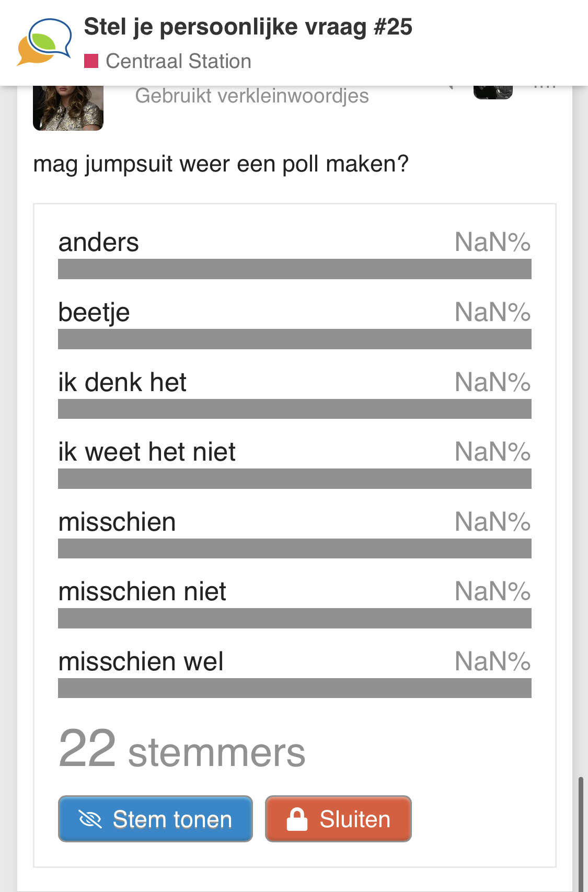Screen dimensions: 588x892
Task: Click the Stem tonen button
Action: 155,819
